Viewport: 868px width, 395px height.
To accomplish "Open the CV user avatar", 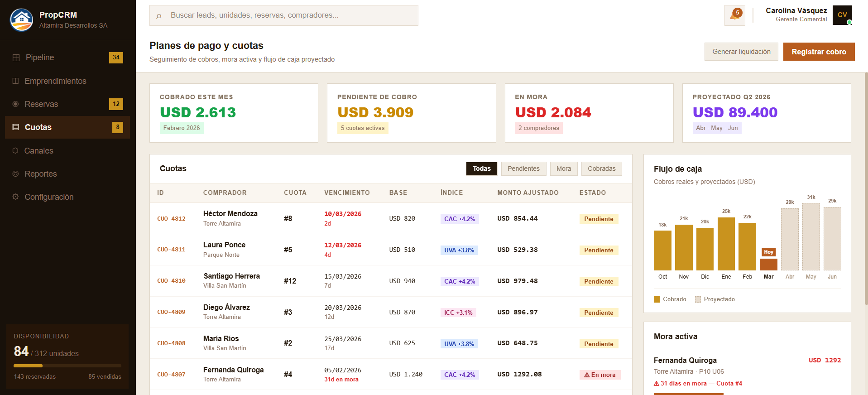I will (842, 15).
